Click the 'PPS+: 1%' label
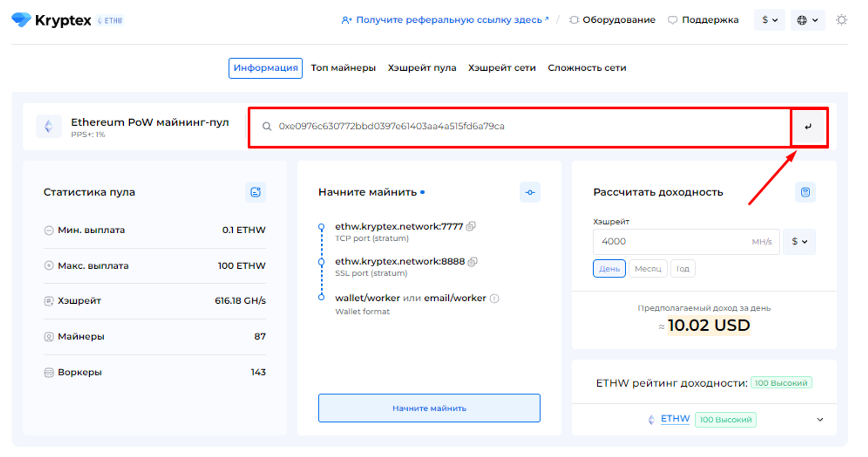This screenshot has width=868, height=457. [x=88, y=135]
